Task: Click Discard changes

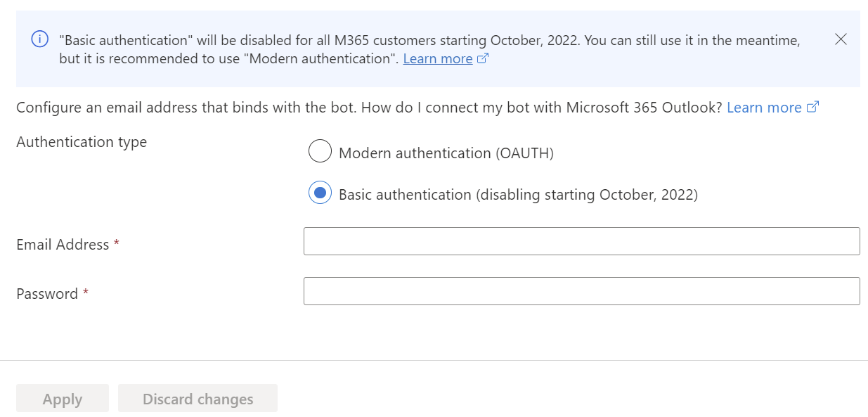Action: point(197,398)
